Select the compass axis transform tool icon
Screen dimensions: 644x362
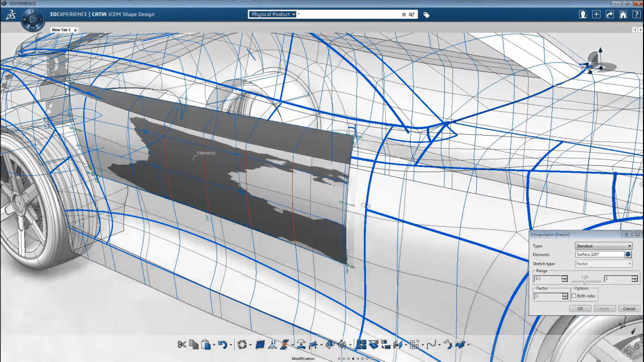pos(342,345)
